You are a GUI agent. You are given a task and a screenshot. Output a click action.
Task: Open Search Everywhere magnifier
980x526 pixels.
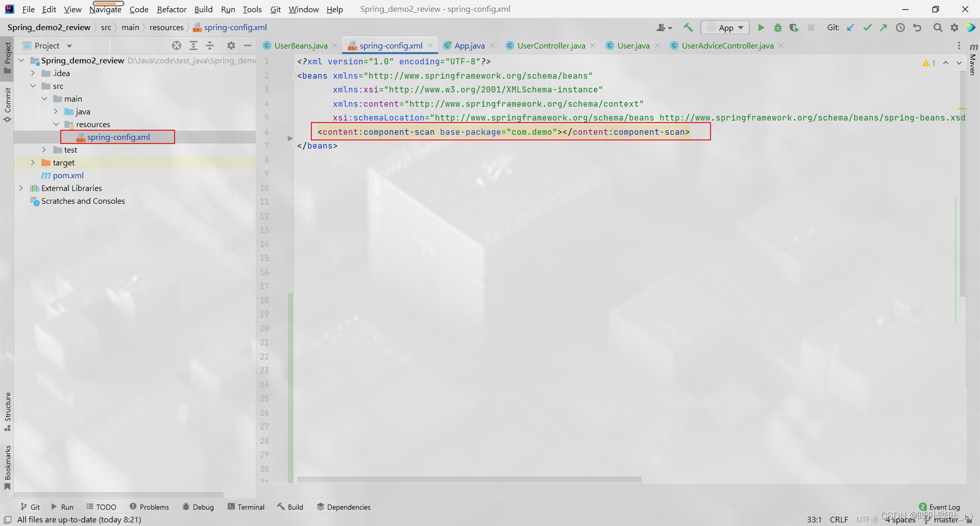[x=938, y=28]
